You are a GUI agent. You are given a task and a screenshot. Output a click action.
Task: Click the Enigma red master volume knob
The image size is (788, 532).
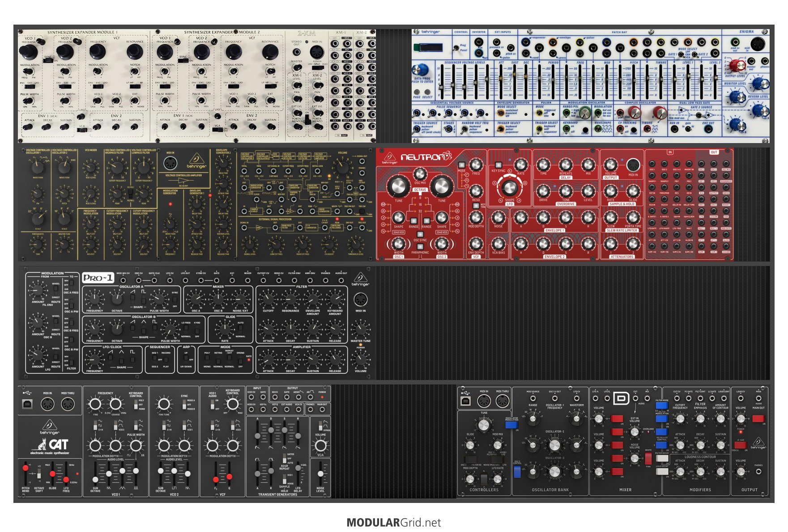click(x=737, y=66)
